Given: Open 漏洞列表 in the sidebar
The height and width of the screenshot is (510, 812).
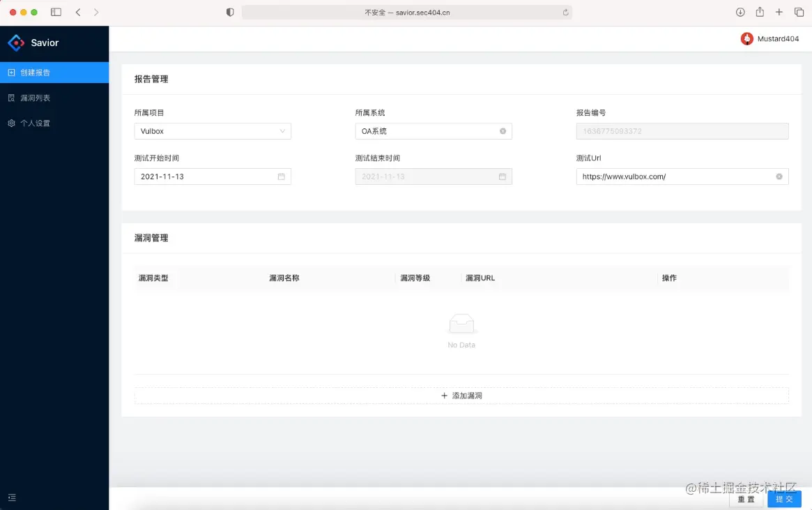Looking at the screenshot, I should click(54, 98).
